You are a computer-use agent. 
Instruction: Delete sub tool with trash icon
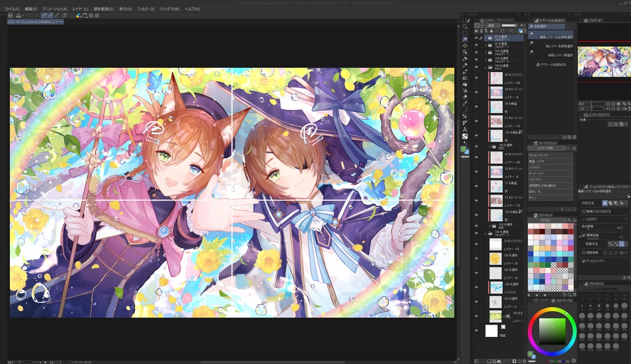pos(574,137)
